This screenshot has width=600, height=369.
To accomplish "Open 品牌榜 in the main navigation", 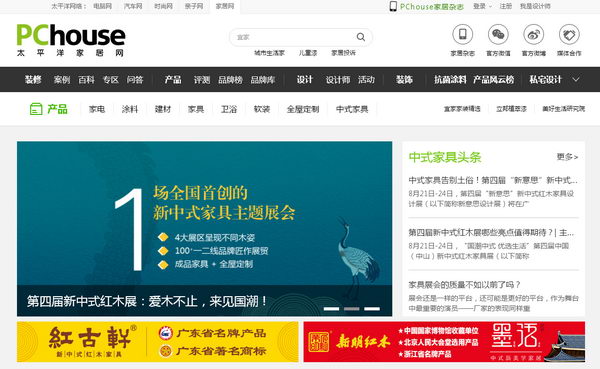I will pyautogui.click(x=230, y=80).
